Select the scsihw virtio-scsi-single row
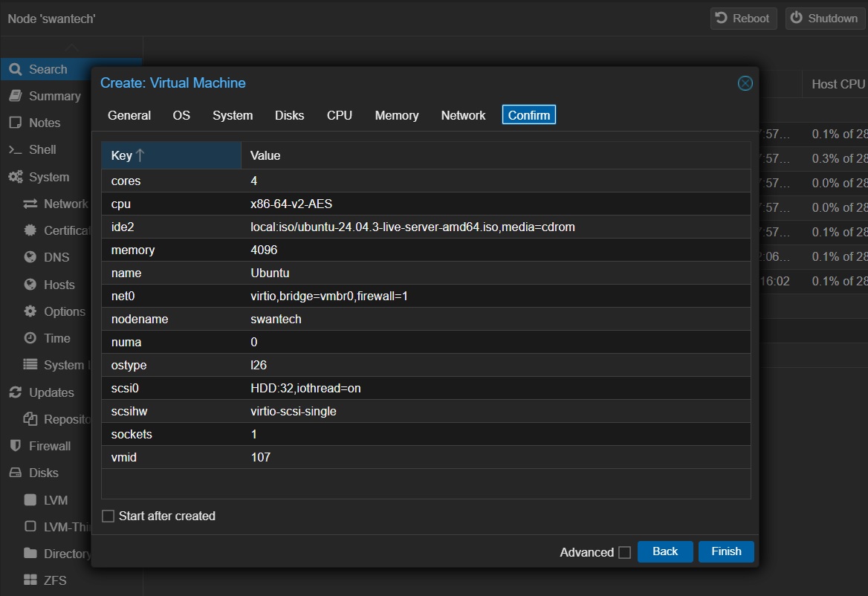This screenshot has height=596, width=868. (426, 411)
